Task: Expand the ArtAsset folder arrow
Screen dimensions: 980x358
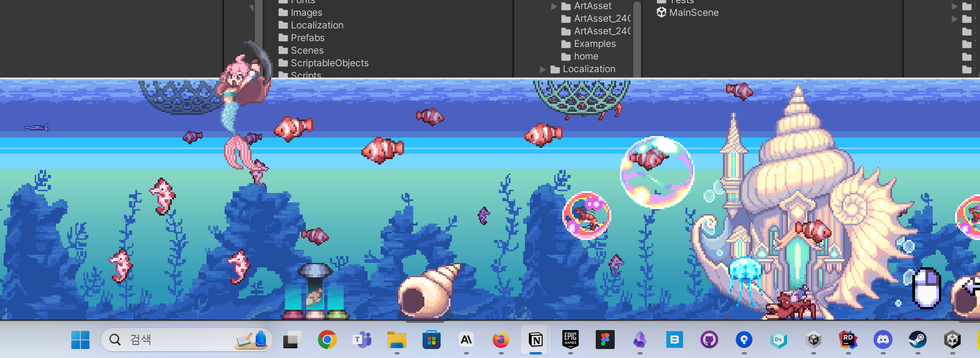Action: [554, 6]
